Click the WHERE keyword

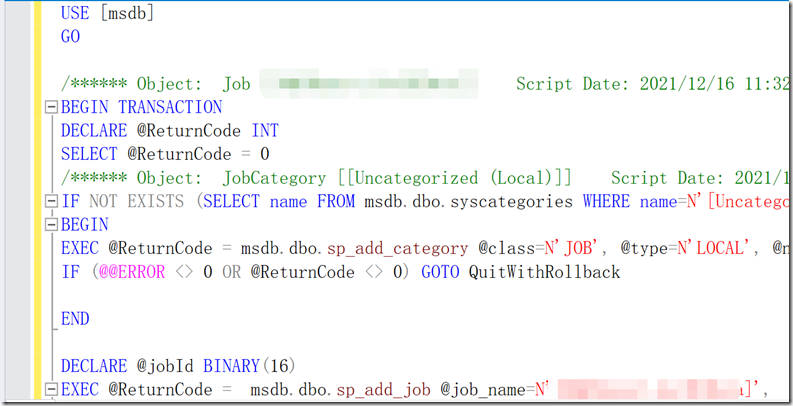tap(606, 201)
